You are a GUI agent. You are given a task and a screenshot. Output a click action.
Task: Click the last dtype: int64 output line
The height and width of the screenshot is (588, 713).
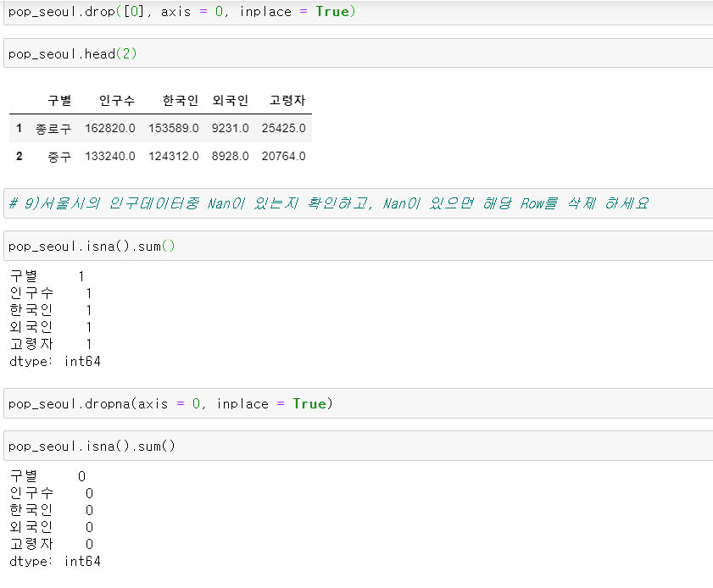point(55,561)
